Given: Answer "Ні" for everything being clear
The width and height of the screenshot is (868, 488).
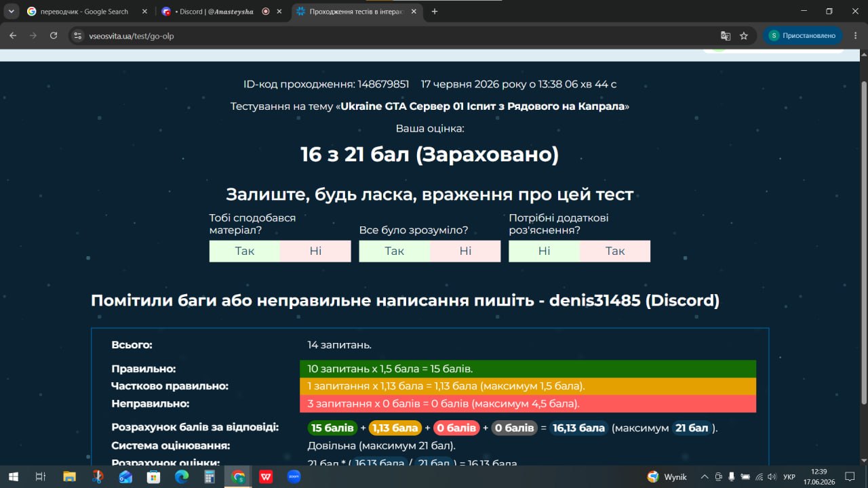Looking at the screenshot, I should pyautogui.click(x=465, y=251).
